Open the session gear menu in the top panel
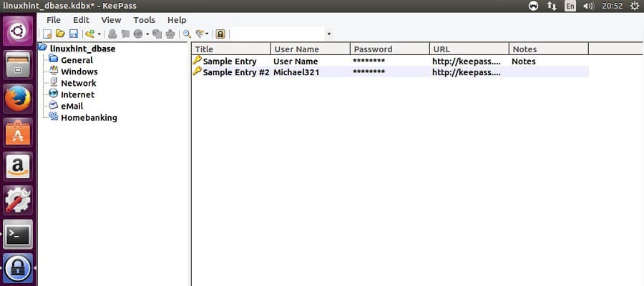 point(635,6)
